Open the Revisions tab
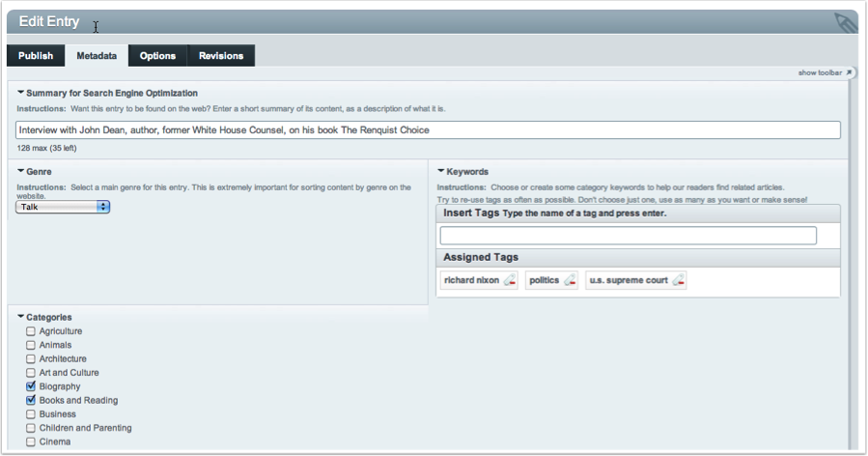The height and width of the screenshot is (456, 868). tap(221, 55)
